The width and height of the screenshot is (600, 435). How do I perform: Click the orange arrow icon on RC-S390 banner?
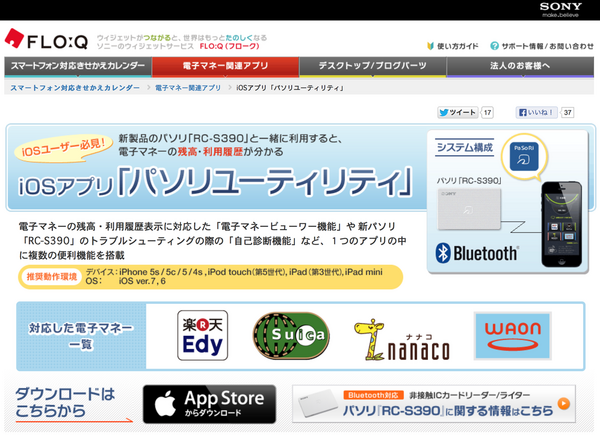tap(564, 404)
